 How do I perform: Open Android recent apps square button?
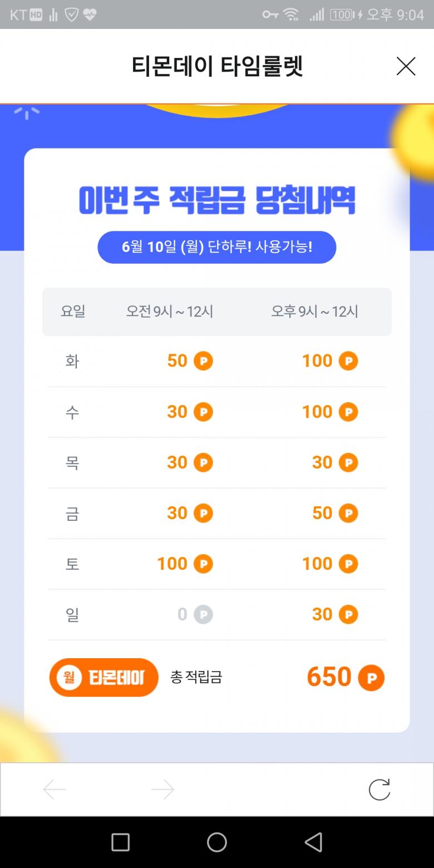(x=120, y=842)
